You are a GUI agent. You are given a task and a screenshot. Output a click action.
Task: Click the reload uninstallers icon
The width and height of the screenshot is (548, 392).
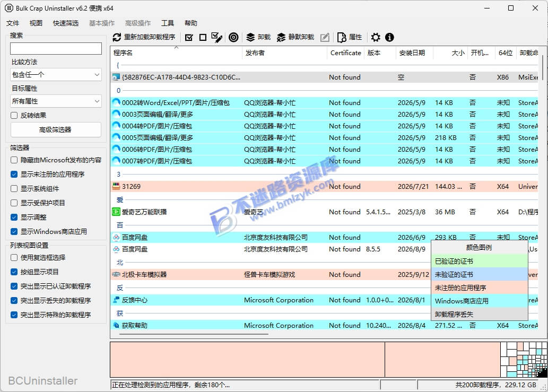point(117,37)
